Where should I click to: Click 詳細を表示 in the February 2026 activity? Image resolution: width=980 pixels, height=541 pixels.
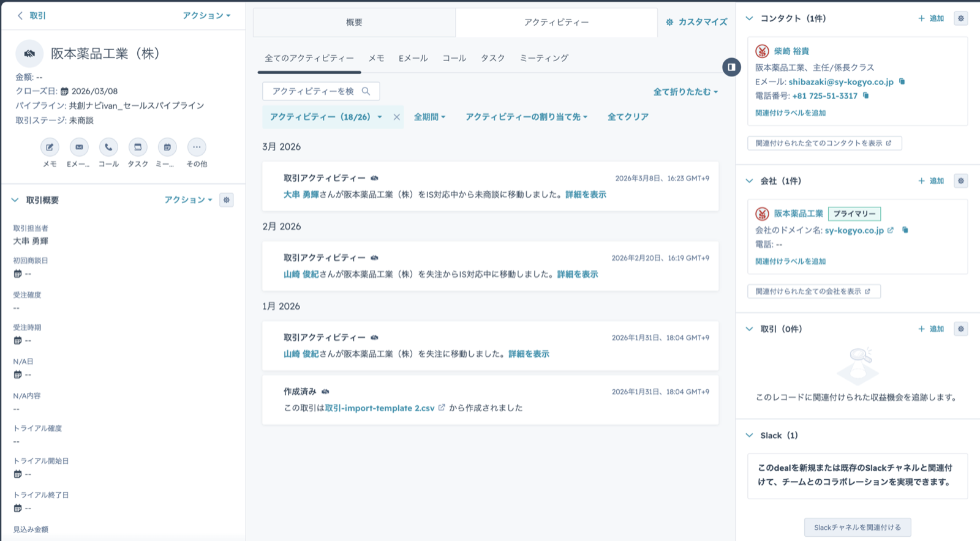[578, 274]
